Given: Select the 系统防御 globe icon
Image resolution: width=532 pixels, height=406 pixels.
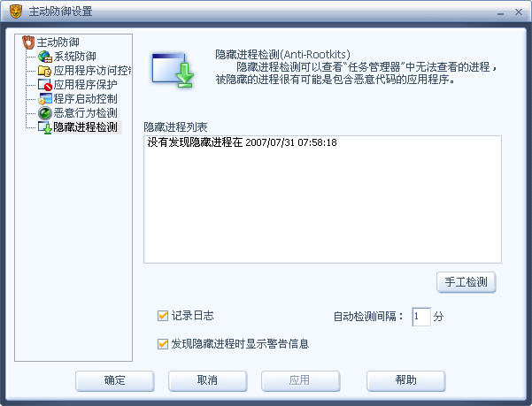Looking at the screenshot, I should [45, 57].
